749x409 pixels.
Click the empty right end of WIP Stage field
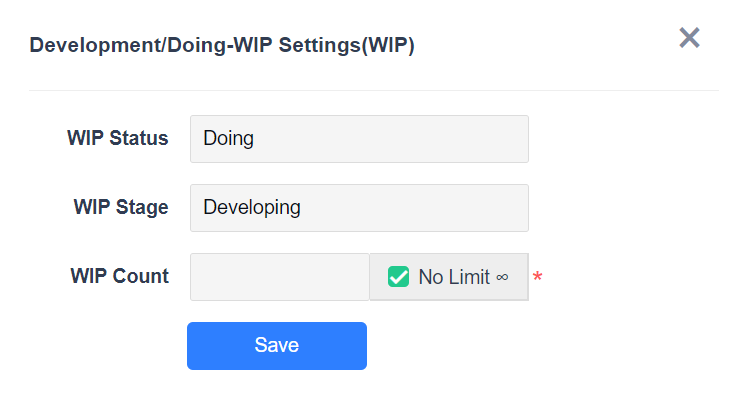click(x=490, y=208)
